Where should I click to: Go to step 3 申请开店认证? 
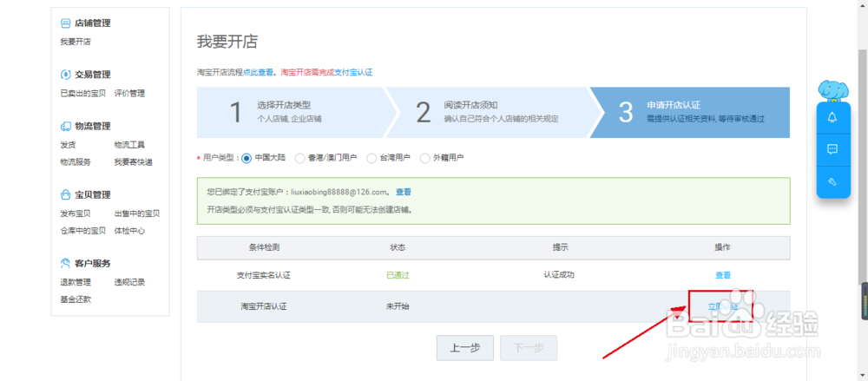[x=691, y=113]
